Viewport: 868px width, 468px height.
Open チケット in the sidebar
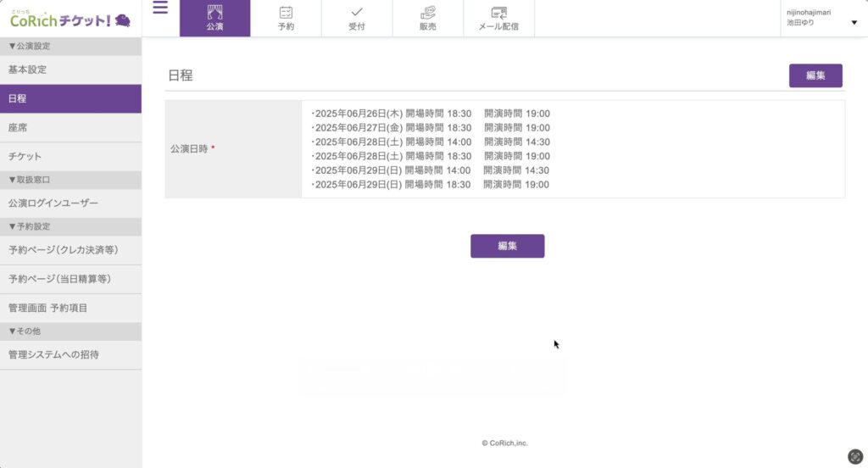point(25,157)
